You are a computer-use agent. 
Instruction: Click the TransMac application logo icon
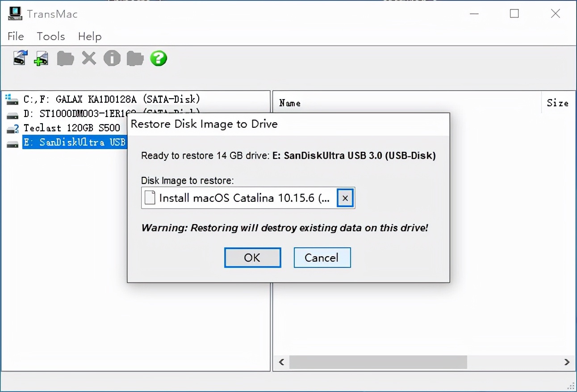(x=15, y=13)
